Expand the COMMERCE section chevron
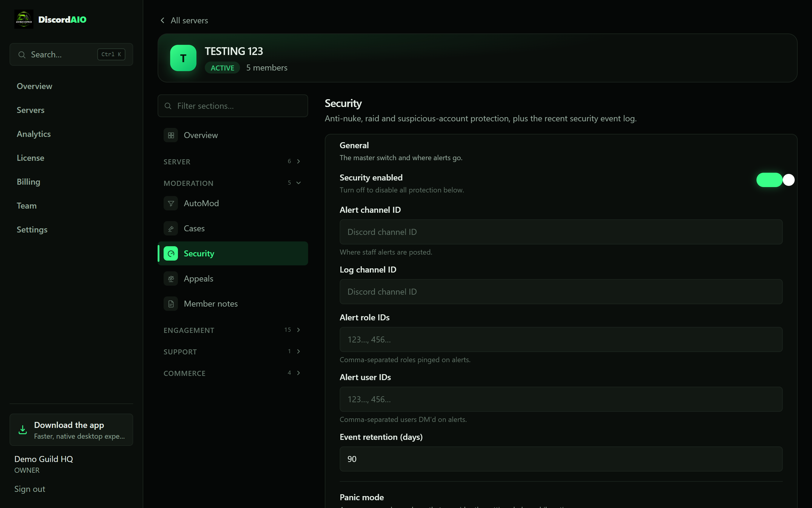The width and height of the screenshot is (812, 508). pyautogui.click(x=298, y=373)
